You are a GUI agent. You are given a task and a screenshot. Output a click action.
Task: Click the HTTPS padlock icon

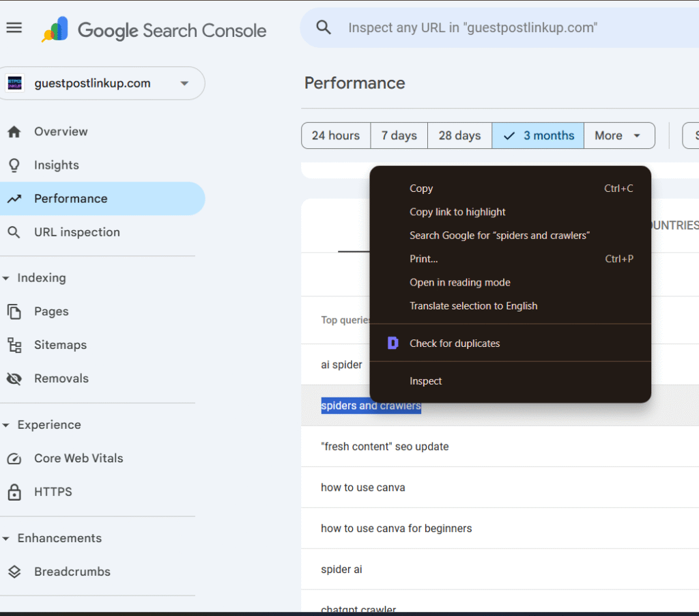click(14, 492)
